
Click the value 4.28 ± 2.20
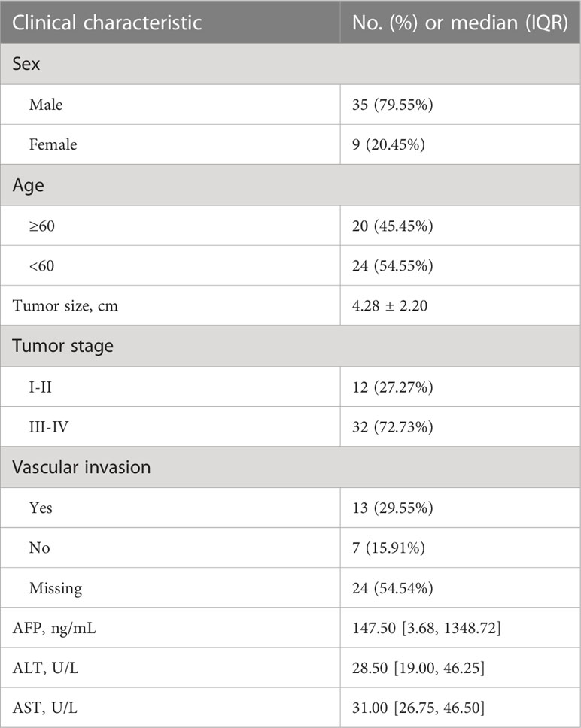click(x=390, y=306)
